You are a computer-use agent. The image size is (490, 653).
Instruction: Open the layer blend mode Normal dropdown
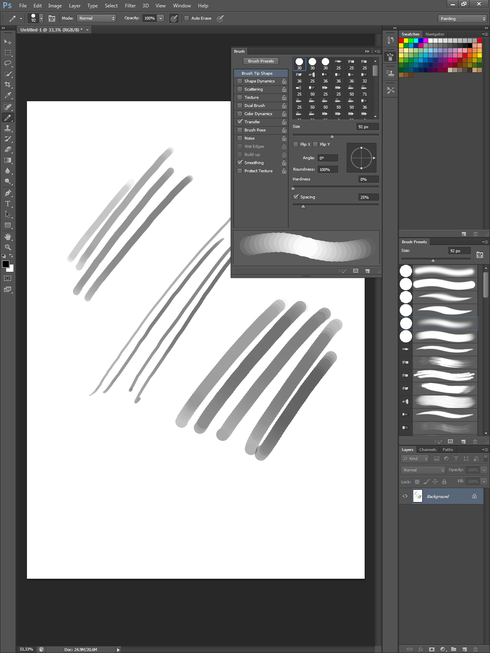(423, 470)
